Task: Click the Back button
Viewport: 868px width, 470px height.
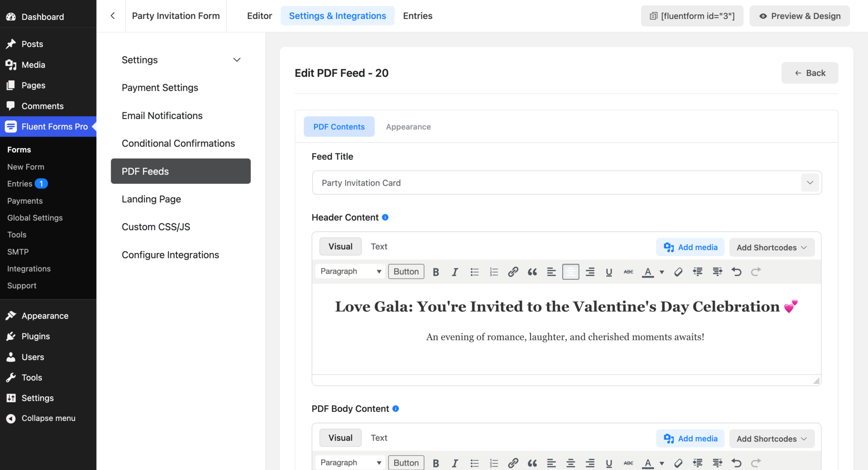Action: [810, 73]
